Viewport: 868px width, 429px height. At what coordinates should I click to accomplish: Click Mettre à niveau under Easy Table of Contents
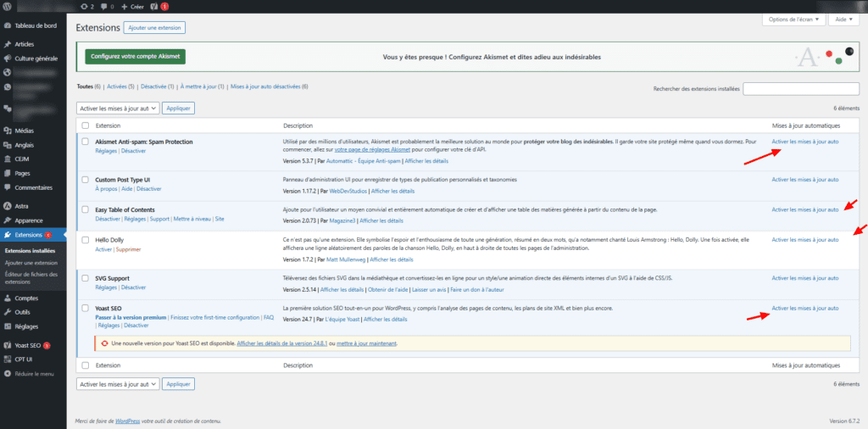(x=192, y=220)
